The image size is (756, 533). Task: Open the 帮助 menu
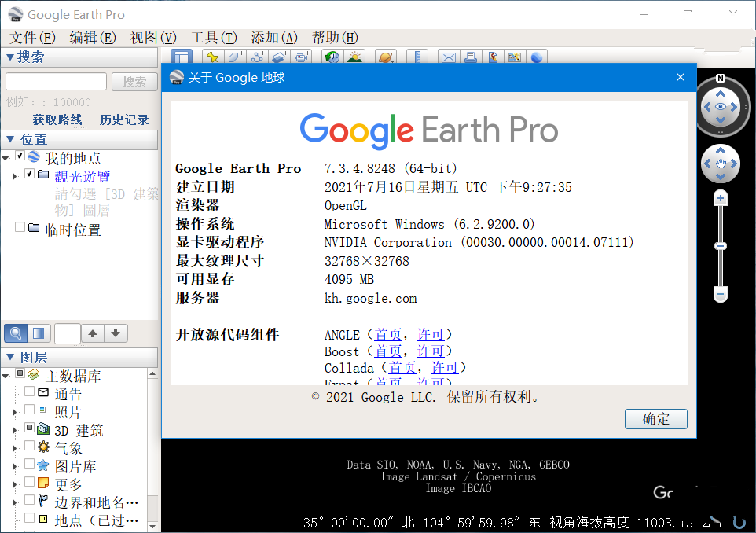pos(333,37)
